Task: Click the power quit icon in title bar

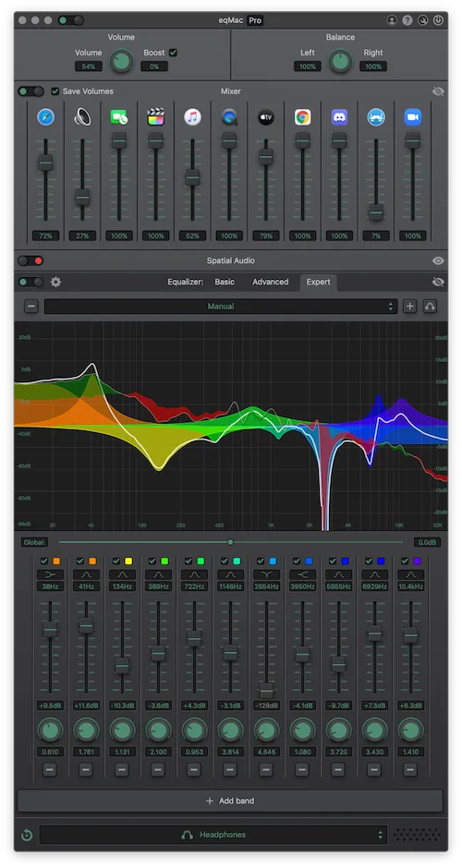Action: pos(438,20)
